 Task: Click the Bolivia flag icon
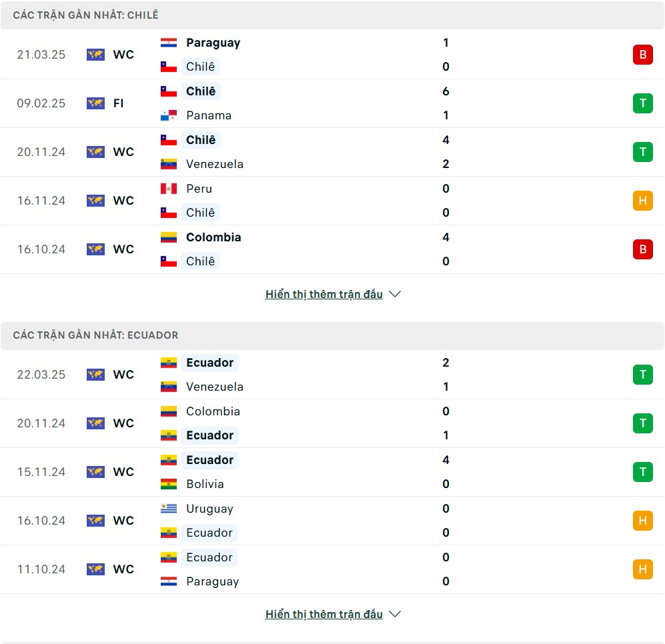[x=168, y=484]
